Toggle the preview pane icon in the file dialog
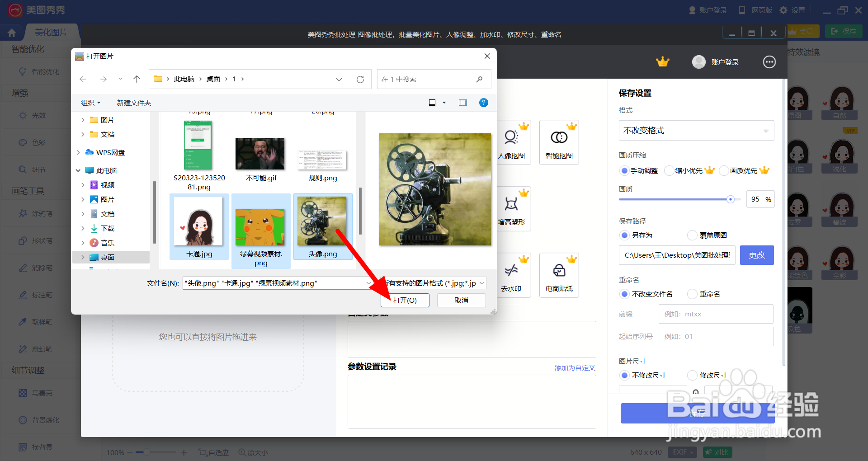The image size is (868, 461). coord(463,103)
